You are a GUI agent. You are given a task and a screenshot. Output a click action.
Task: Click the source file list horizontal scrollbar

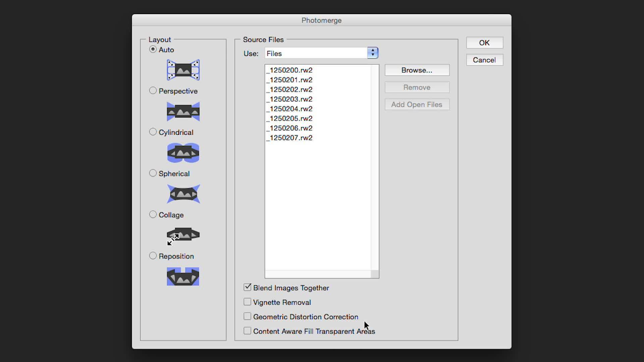pyautogui.click(x=318, y=274)
